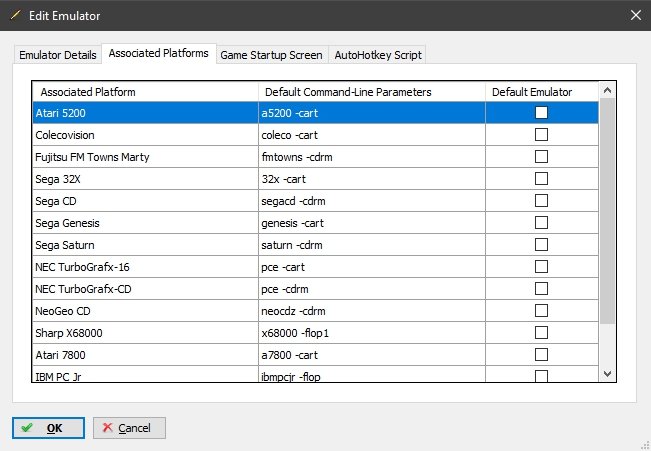Open the Game Startup Screen tab
This screenshot has height=451, width=651.
coord(272,55)
